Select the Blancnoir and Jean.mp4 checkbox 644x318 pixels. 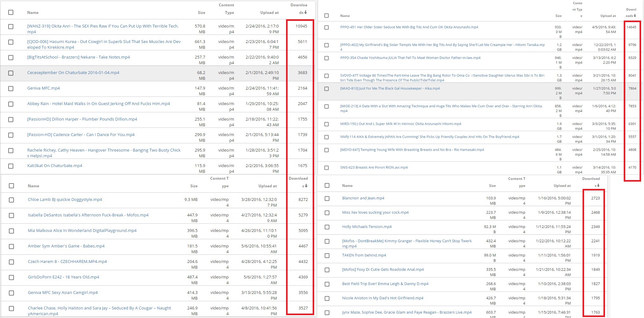pos(327,198)
